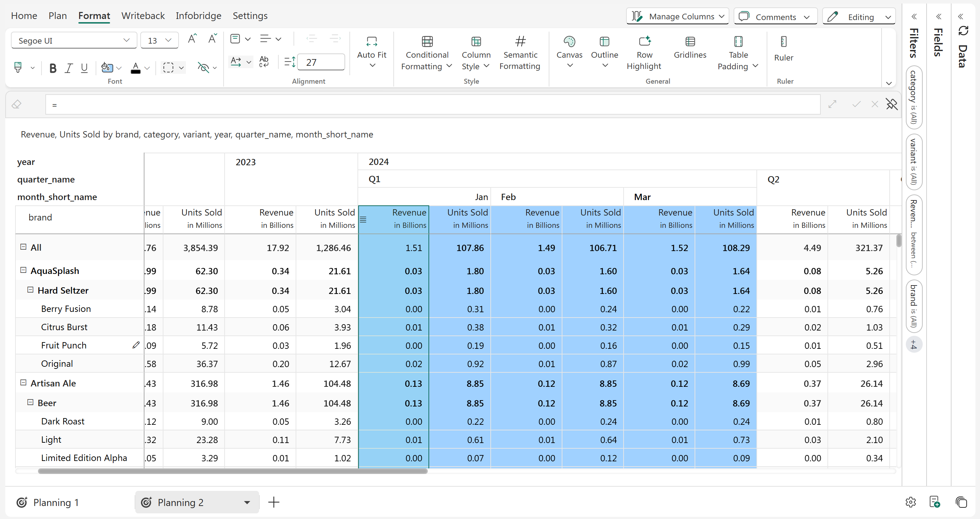Collapse the AquaSplash brand row
The height and width of the screenshot is (519, 980).
23,270
